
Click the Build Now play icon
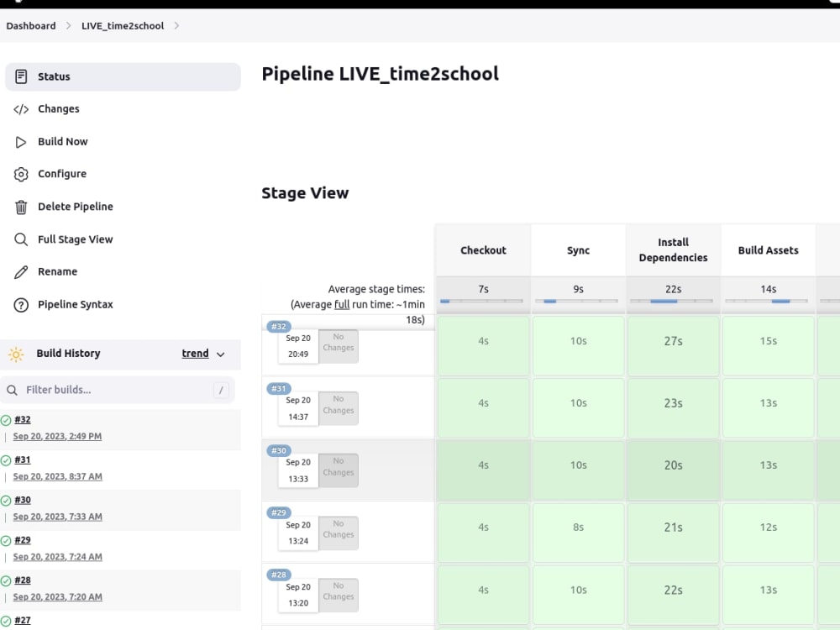(20, 141)
